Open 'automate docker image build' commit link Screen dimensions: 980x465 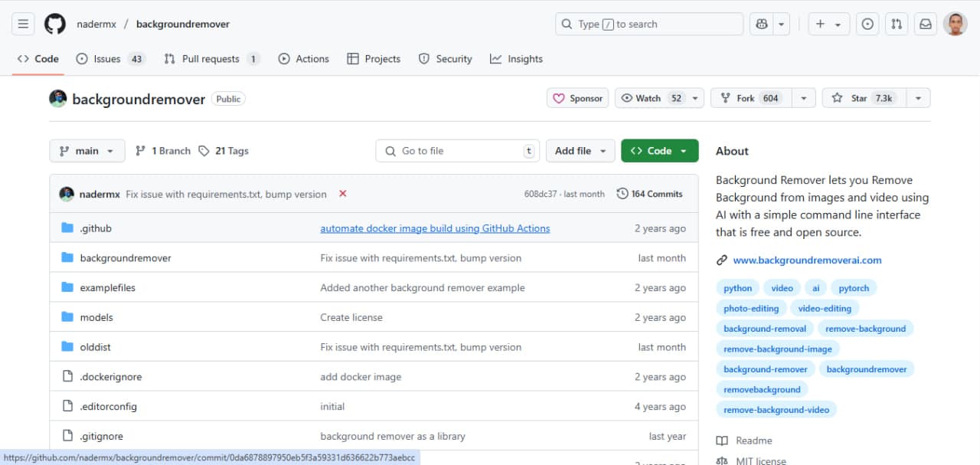435,228
